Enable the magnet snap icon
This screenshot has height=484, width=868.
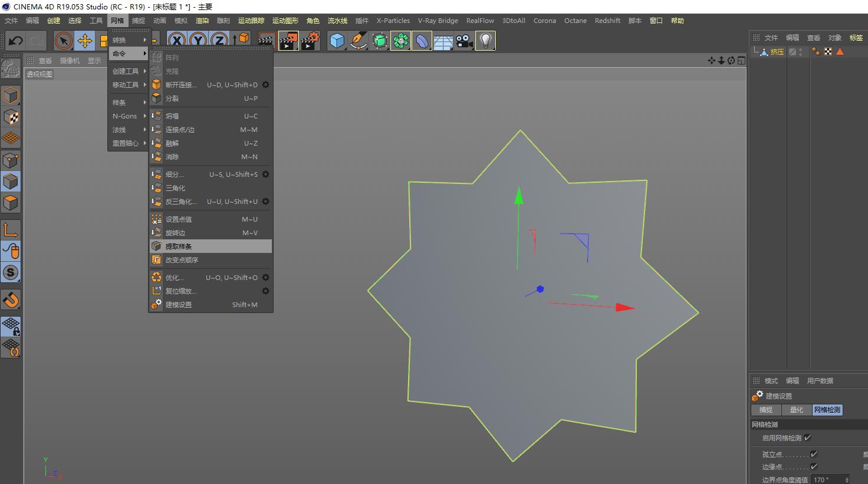11,300
